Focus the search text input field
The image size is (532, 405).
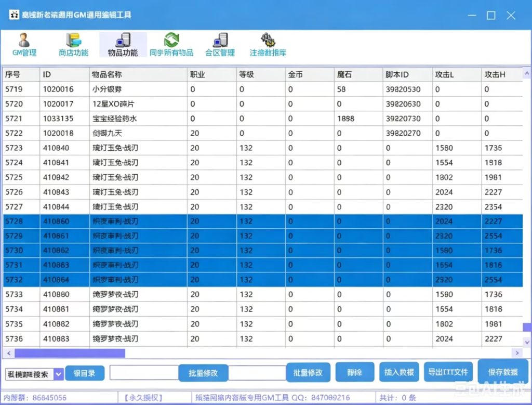144,373
